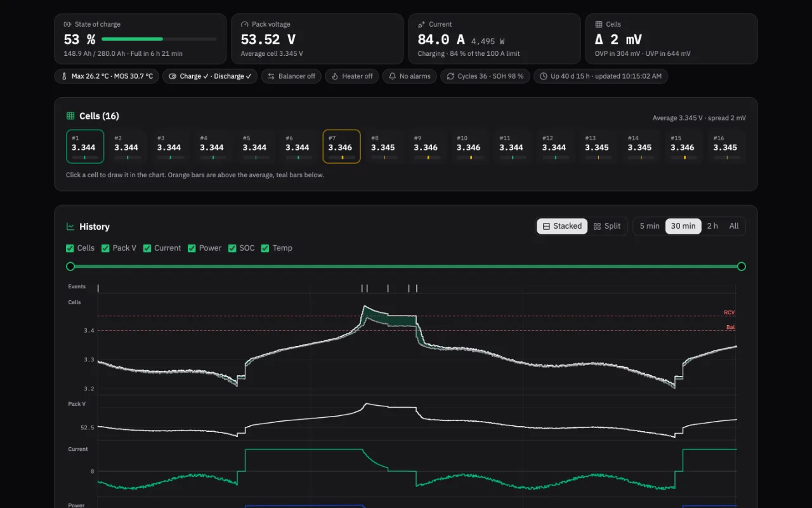Screen dimensions: 812x508
Task: Uncheck the Cells series checkbox
Action: [70, 248]
